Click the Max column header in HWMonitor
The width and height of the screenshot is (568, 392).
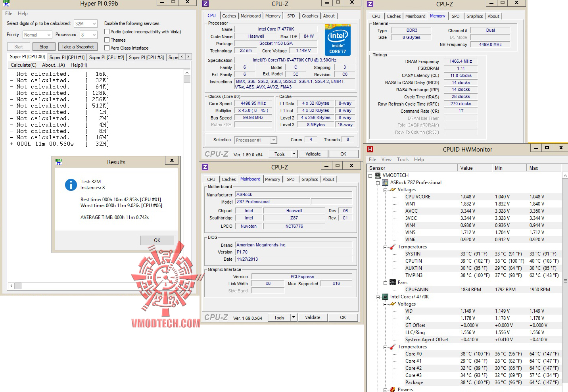pos(543,168)
